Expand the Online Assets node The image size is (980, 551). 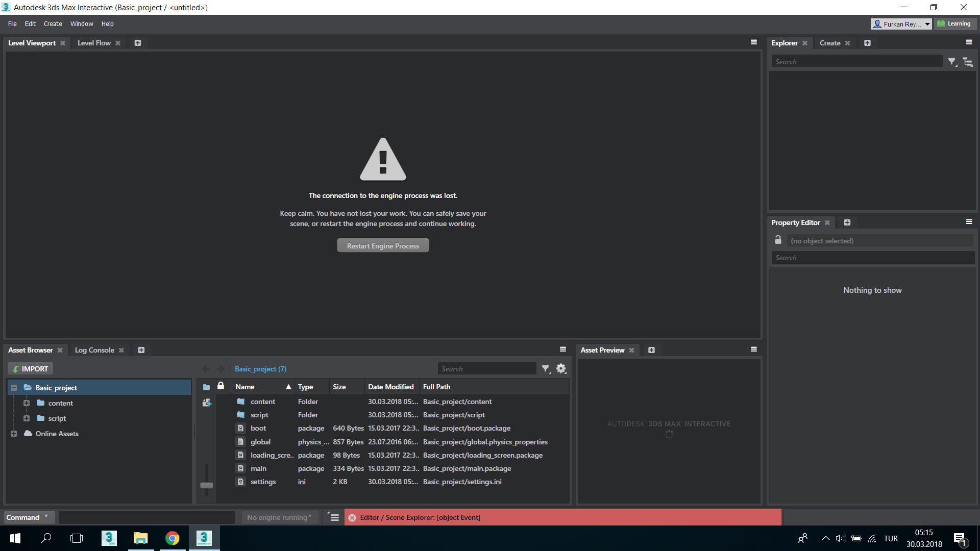coord(14,434)
